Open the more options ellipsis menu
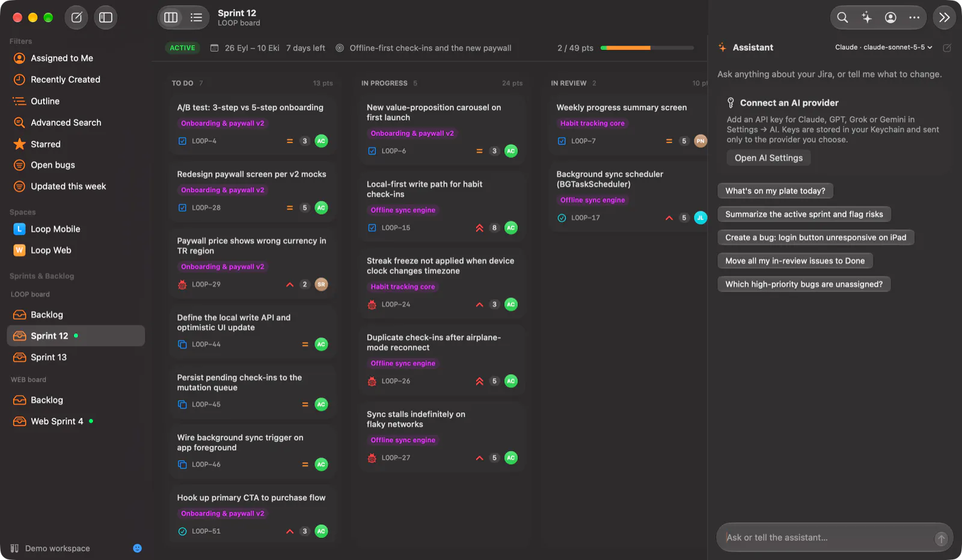 [914, 17]
